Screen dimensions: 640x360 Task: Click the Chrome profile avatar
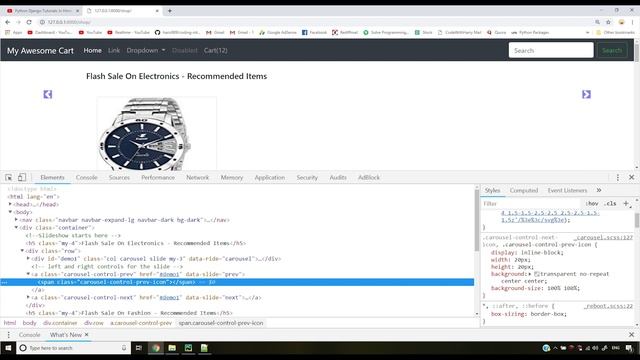pos(621,22)
